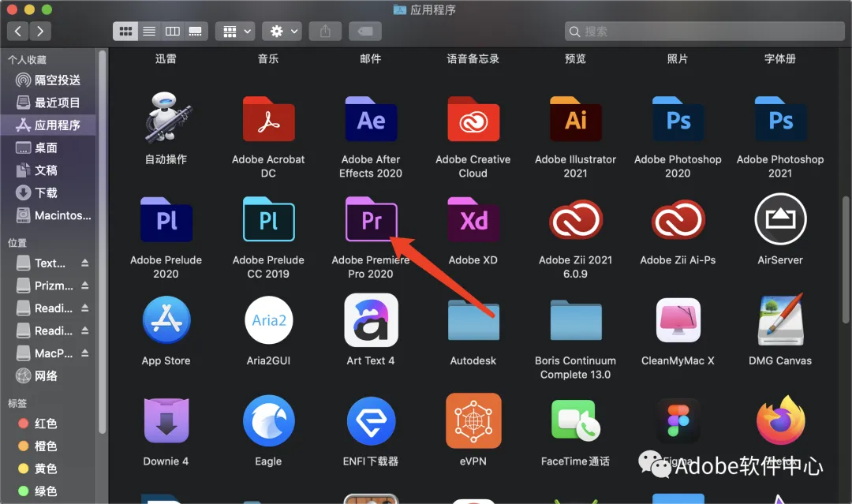Go forward in Finder history
Viewport: 852px width, 504px height.
click(40, 32)
